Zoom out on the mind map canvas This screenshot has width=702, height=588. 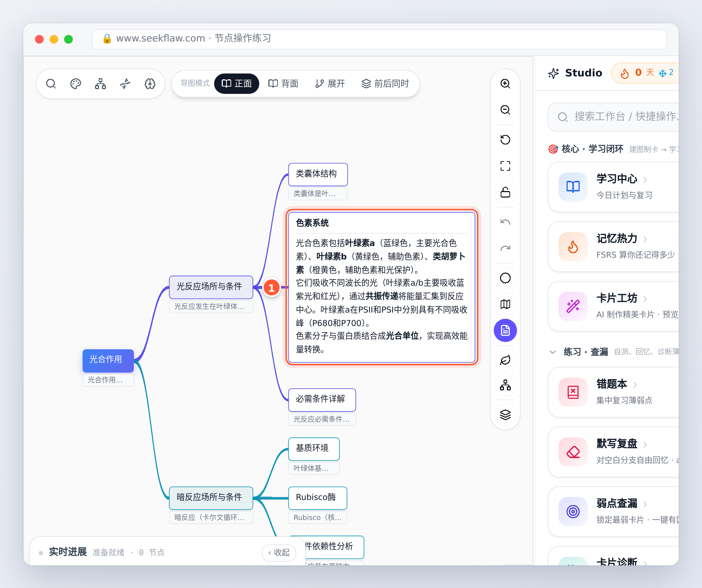point(505,110)
